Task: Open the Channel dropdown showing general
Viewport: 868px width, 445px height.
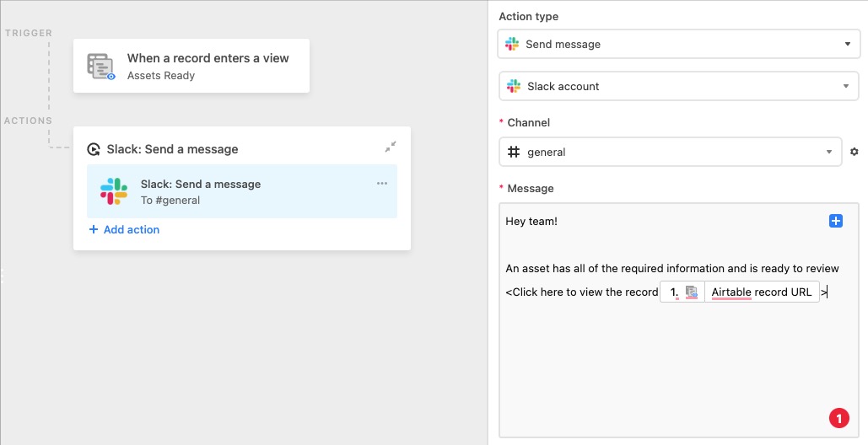Action: click(671, 152)
